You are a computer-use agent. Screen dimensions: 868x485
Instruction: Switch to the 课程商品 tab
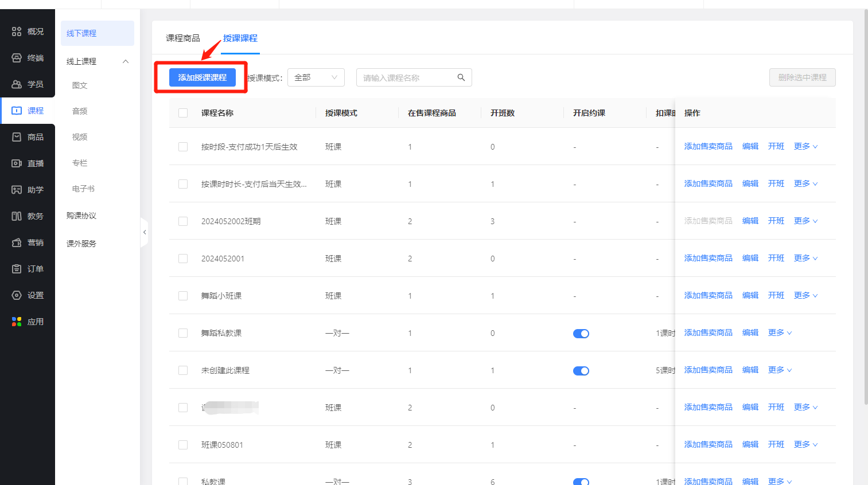tap(183, 38)
